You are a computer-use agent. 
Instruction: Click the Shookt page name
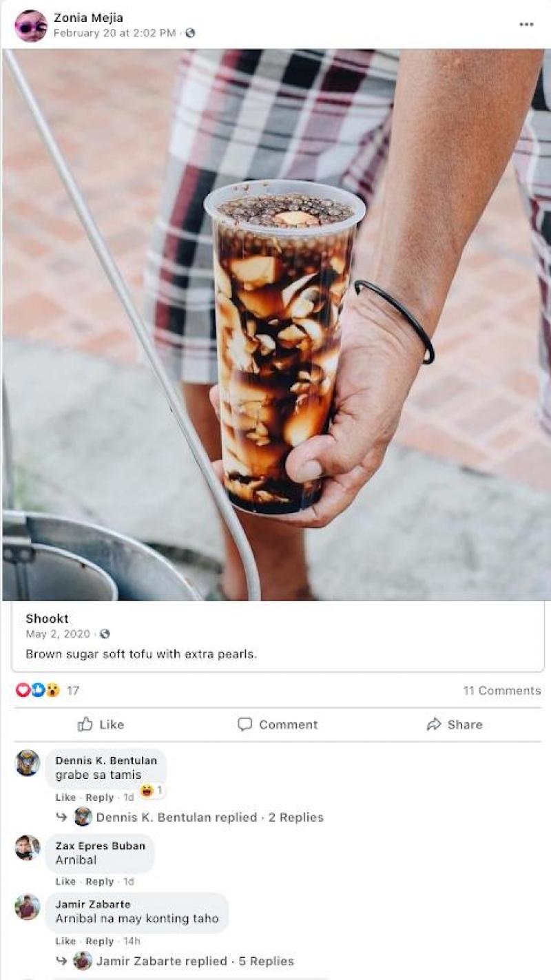coord(47,618)
